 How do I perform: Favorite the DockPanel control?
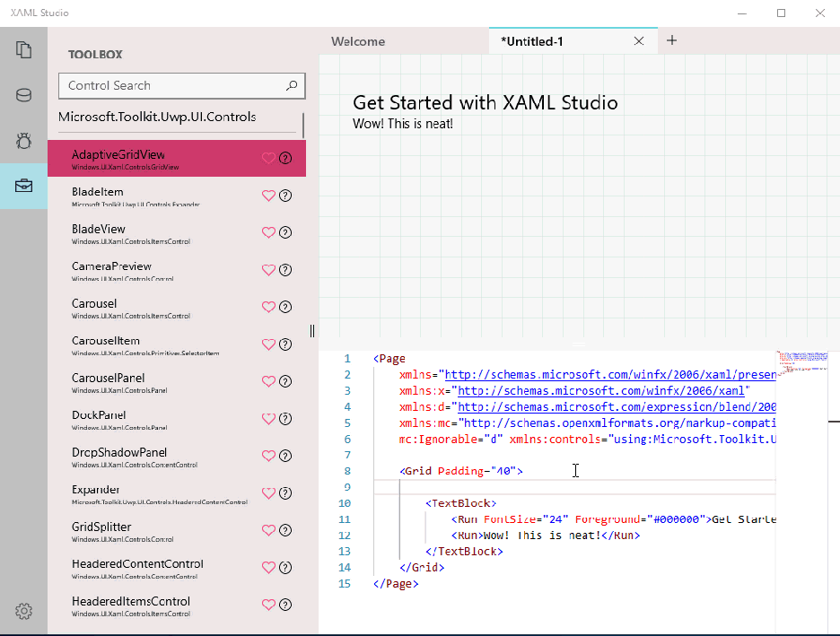pyautogui.click(x=267, y=418)
